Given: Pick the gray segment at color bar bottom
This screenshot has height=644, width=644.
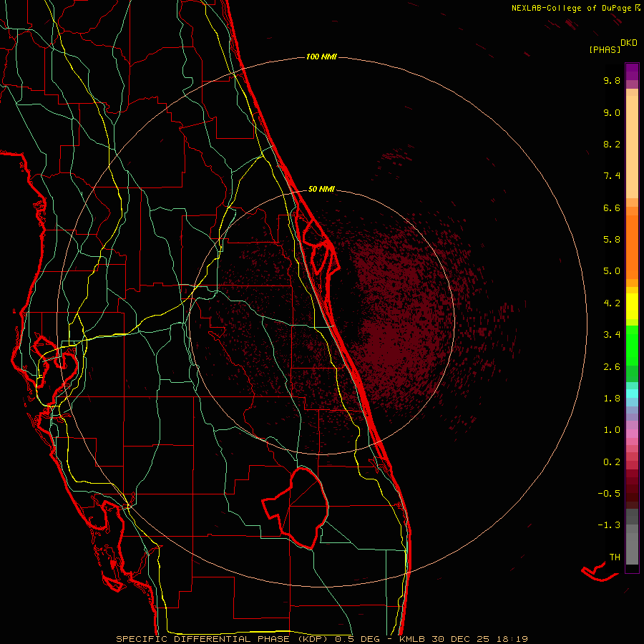Looking at the screenshot, I should point(632,548).
